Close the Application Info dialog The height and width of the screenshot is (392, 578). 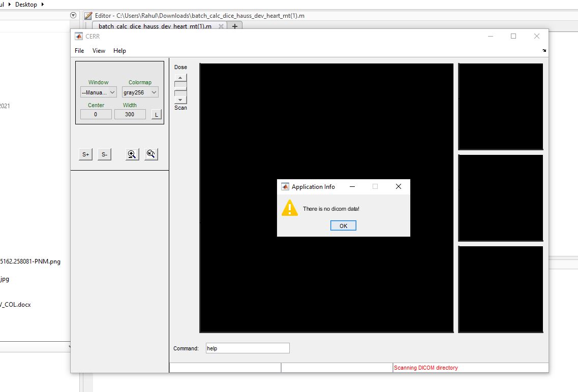[399, 186]
